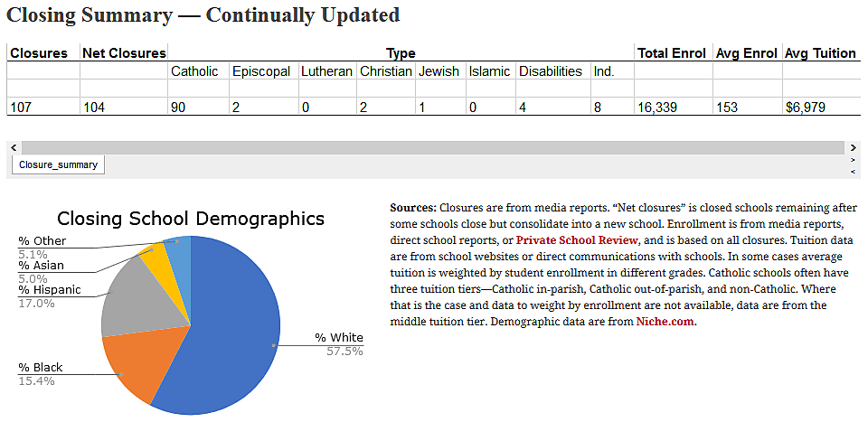Follow the Niche.com link
The width and height of the screenshot is (868, 422).
[665, 322]
